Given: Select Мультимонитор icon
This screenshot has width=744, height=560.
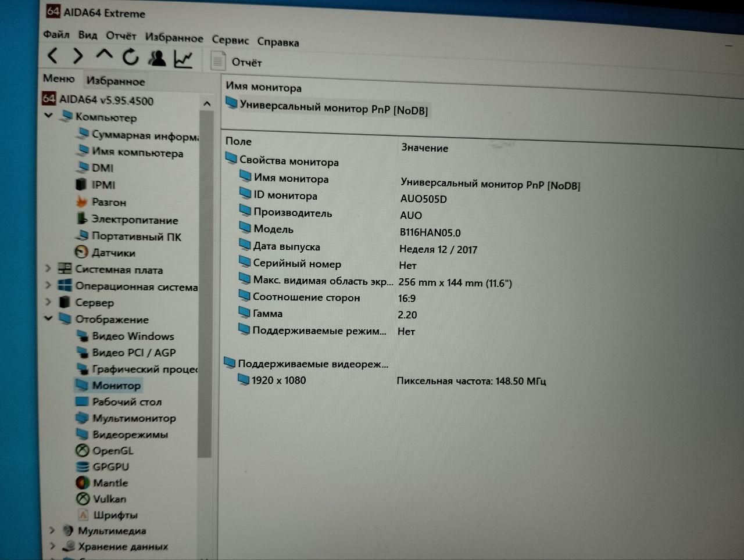Looking at the screenshot, I should coord(82,418).
